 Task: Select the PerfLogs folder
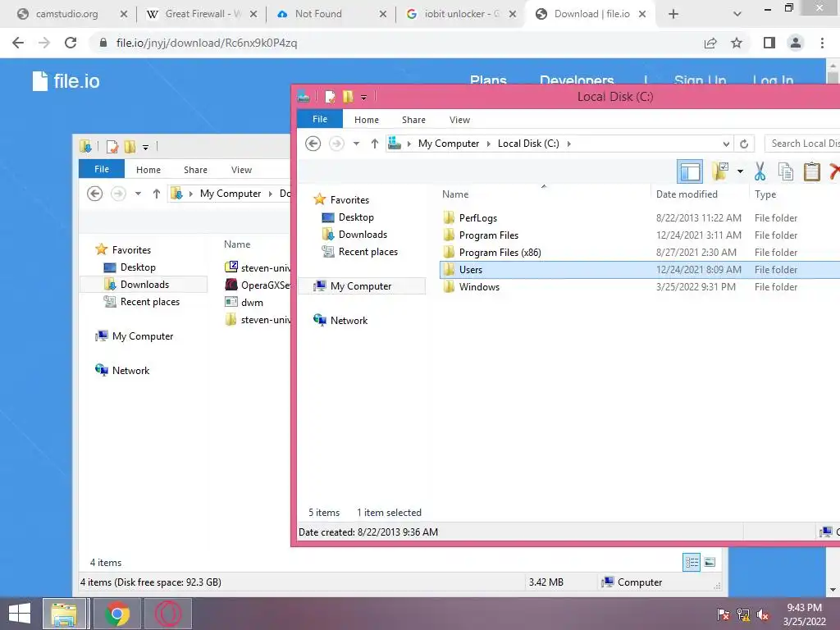[478, 218]
